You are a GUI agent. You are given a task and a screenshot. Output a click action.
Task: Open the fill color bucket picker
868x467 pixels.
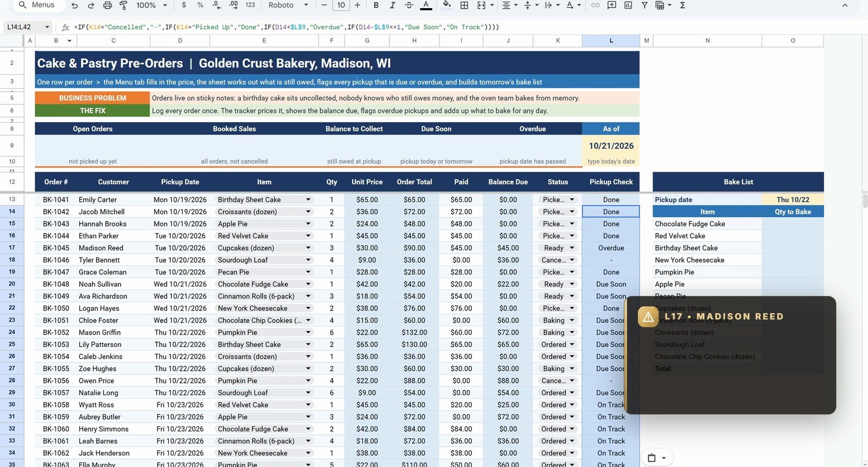click(446, 5)
